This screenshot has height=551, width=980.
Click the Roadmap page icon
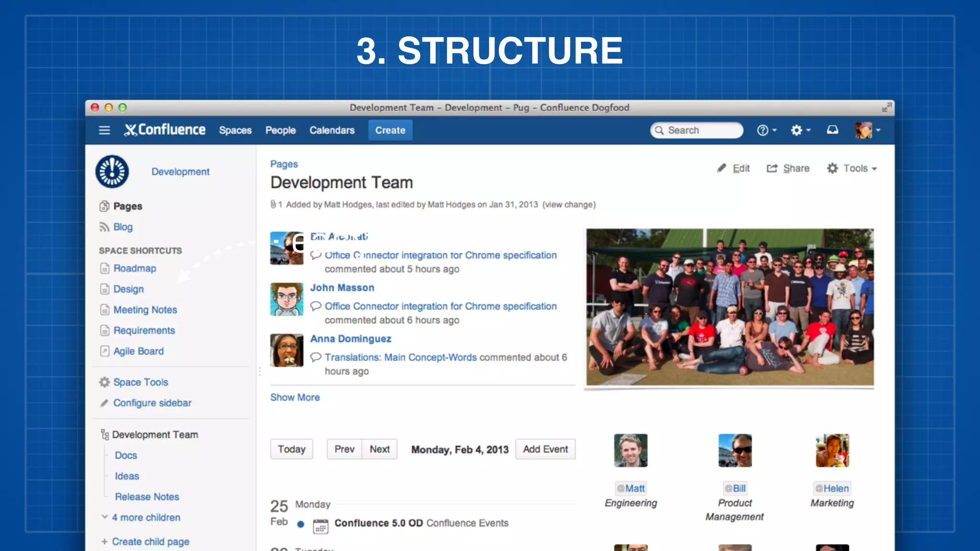105,268
